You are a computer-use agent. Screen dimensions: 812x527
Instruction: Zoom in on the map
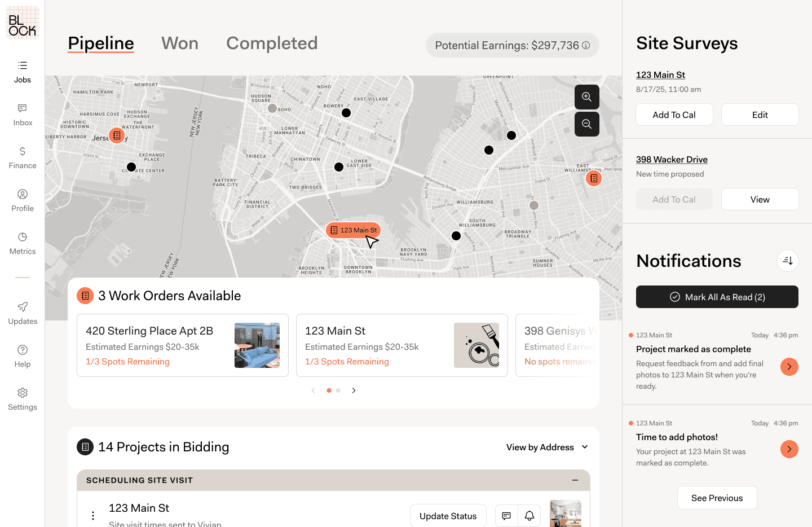[587, 97]
